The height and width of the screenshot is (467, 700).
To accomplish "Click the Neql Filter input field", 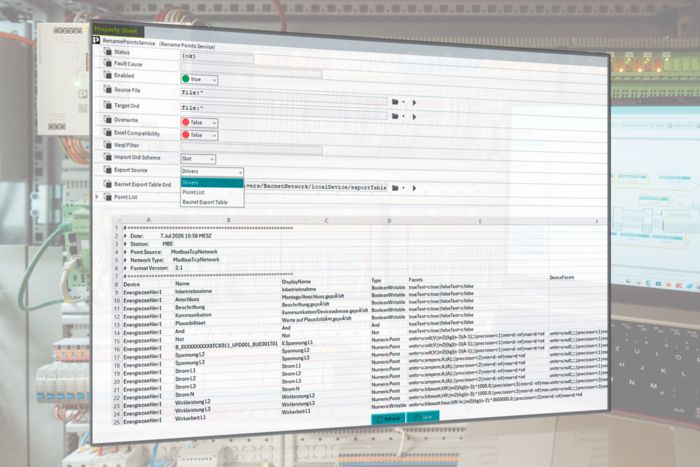I will coord(251,147).
